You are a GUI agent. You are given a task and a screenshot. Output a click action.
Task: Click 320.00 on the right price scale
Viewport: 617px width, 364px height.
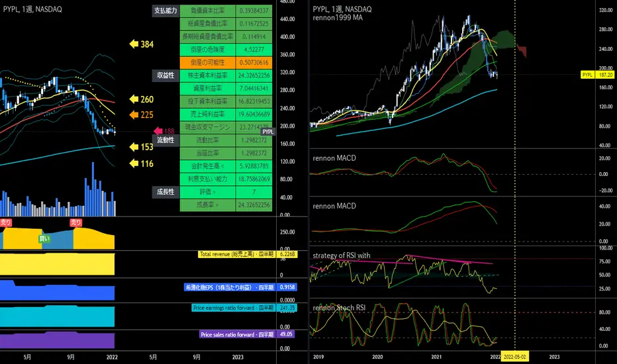point(606,10)
